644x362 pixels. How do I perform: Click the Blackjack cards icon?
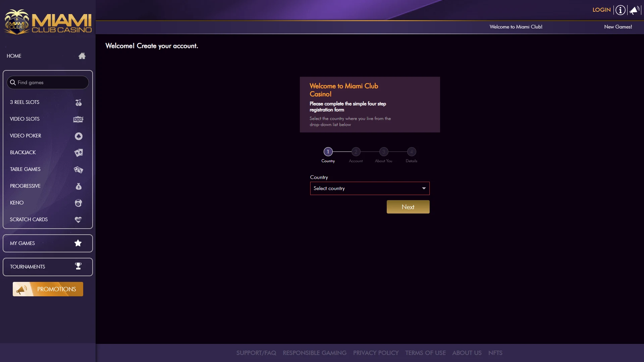pos(78,153)
